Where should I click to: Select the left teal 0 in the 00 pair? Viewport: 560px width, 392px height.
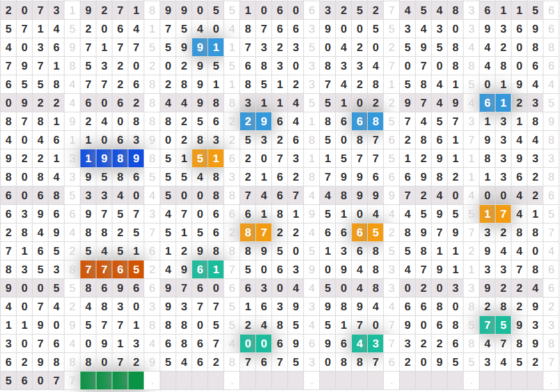click(248, 343)
